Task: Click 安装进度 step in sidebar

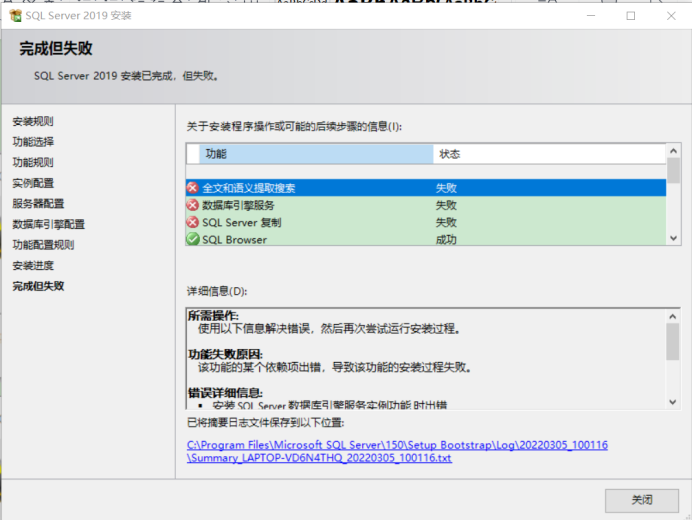Action: 33,266
